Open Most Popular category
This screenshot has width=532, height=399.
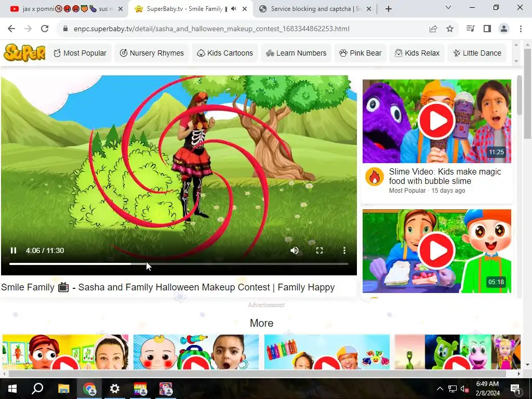[x=80, y=53]
